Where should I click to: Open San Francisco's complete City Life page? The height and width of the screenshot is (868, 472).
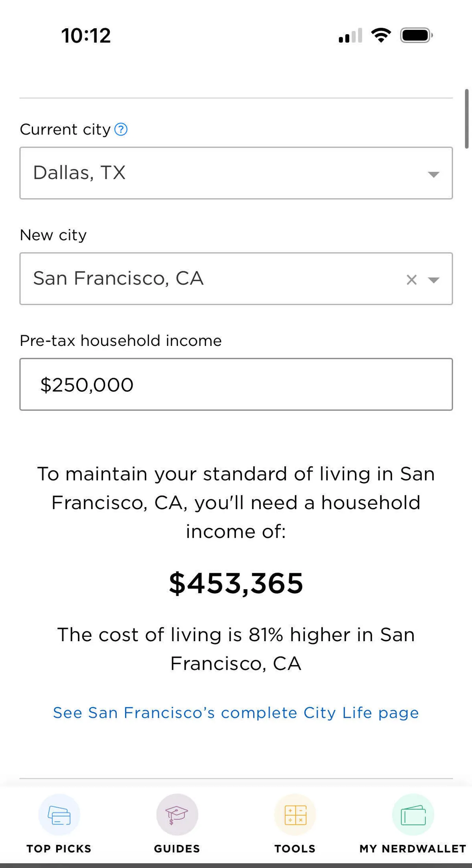click(236, 713)
